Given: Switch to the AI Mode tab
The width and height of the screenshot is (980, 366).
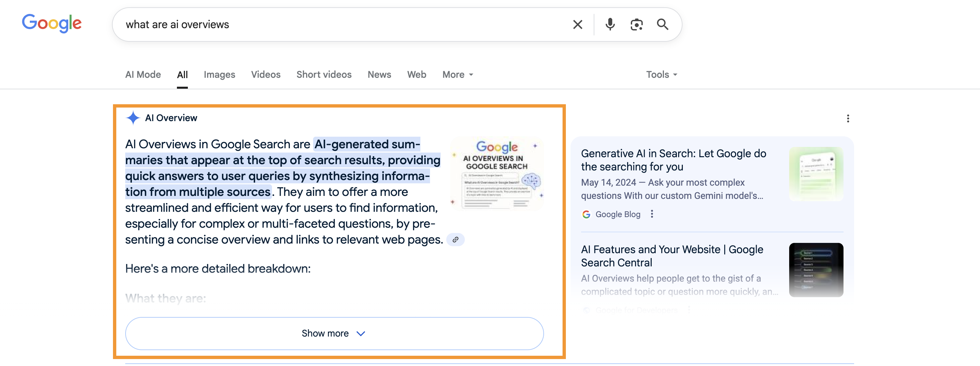Looking at the screenshot, I should point(143,74).
